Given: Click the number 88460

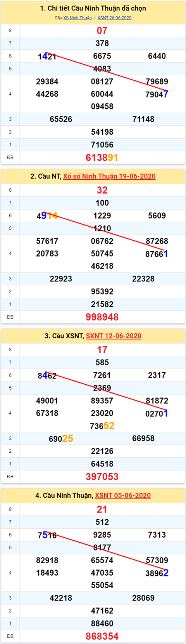Looking at the screenshot, I should [x=102, y=623].
